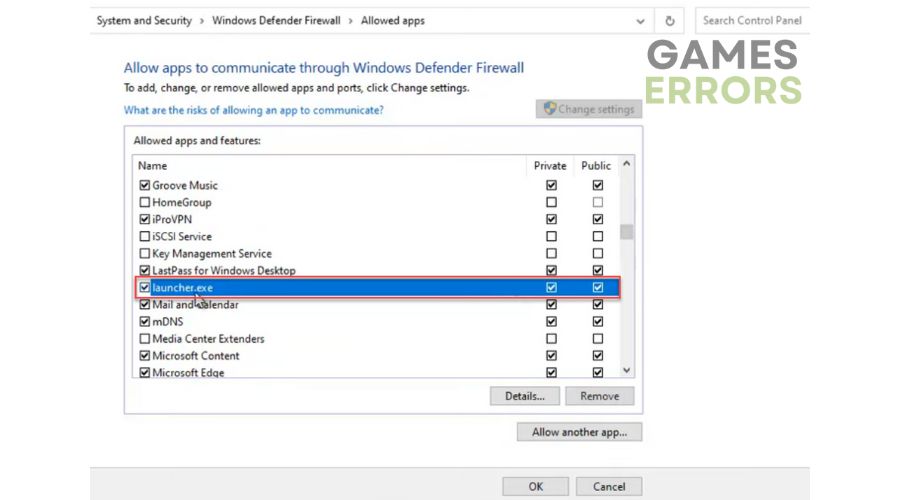Go to Windows Defender Firewall breadcrumb
Screen dimensions: 900x500
[x=276, y=21]
